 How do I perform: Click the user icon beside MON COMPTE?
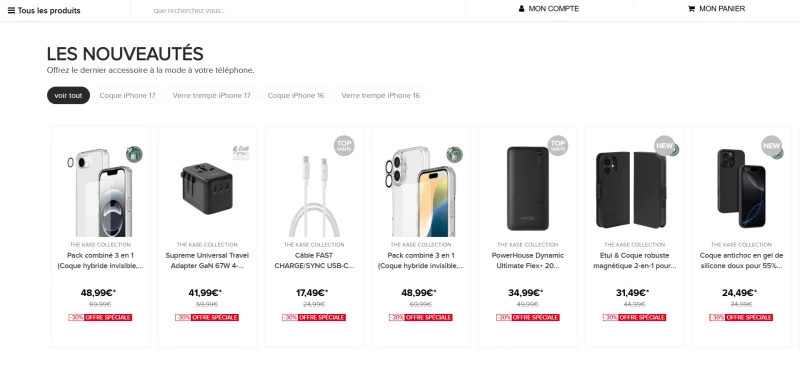521,9
